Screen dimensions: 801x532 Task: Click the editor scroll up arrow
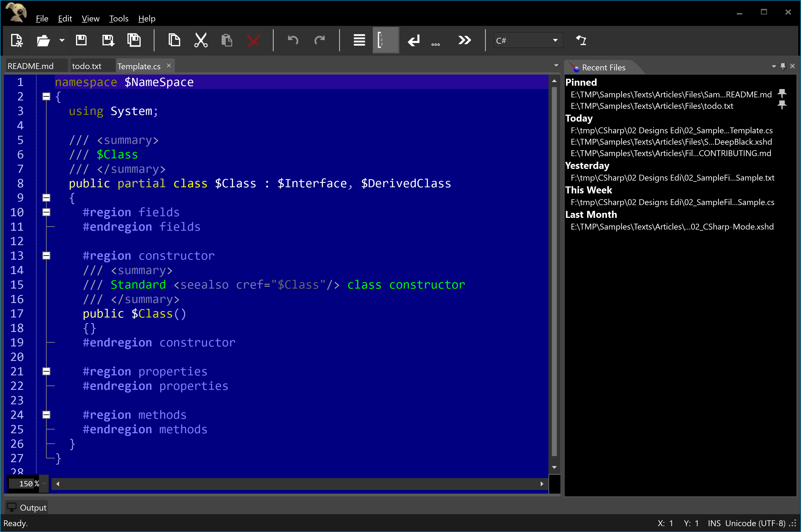554,81
